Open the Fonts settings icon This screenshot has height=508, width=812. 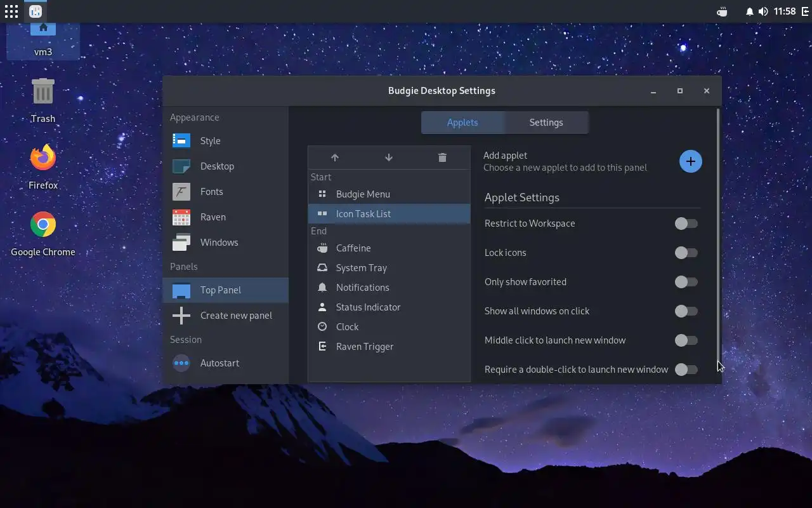[181, 192]
